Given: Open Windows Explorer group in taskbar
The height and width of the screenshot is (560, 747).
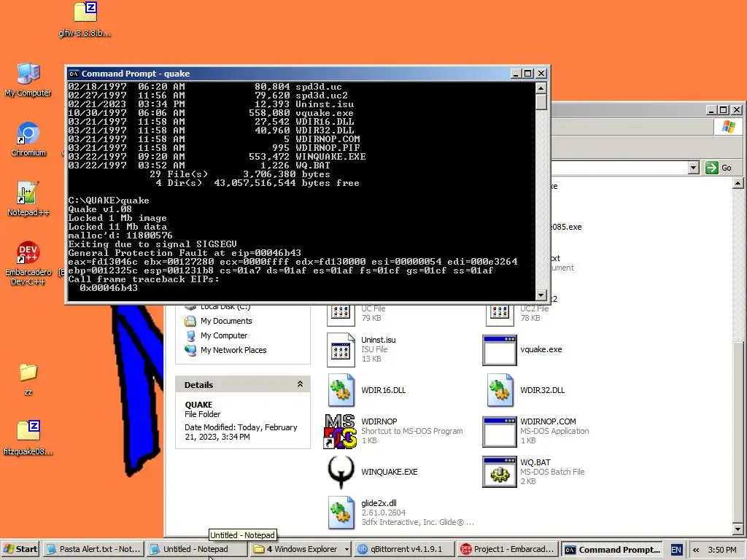Looking at the screenshot, I should (300, 550).
